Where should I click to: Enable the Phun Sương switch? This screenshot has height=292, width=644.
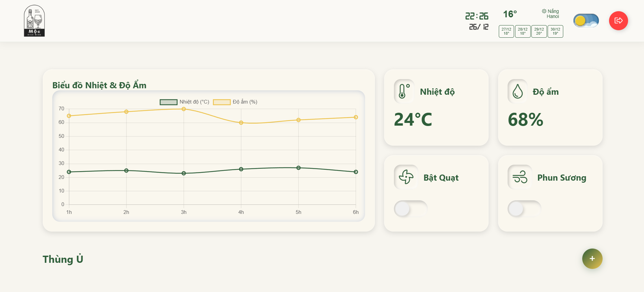pyautogui.click(x=524, y=209)
